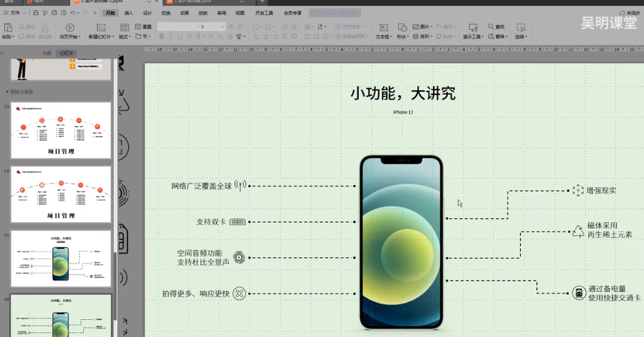Open the 开发工具 Developer Tools tab
The image size is (644, 337).
(264, 13)
